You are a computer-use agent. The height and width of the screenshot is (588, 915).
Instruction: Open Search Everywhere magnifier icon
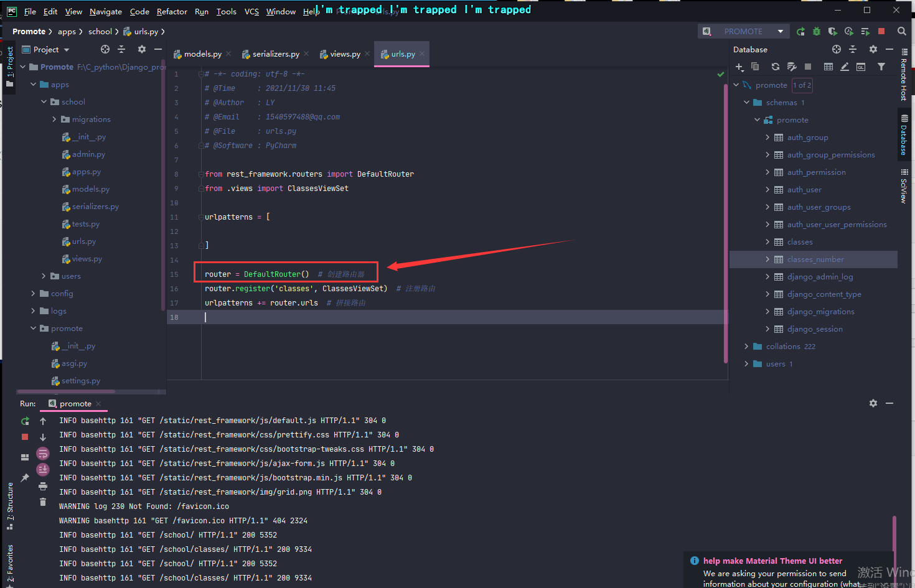click(901, 31)
